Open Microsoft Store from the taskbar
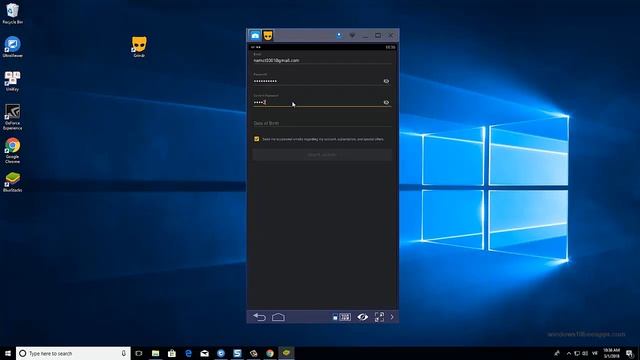Image resolution: width=640 pixels, height=360 pixels. coord(172,353)
